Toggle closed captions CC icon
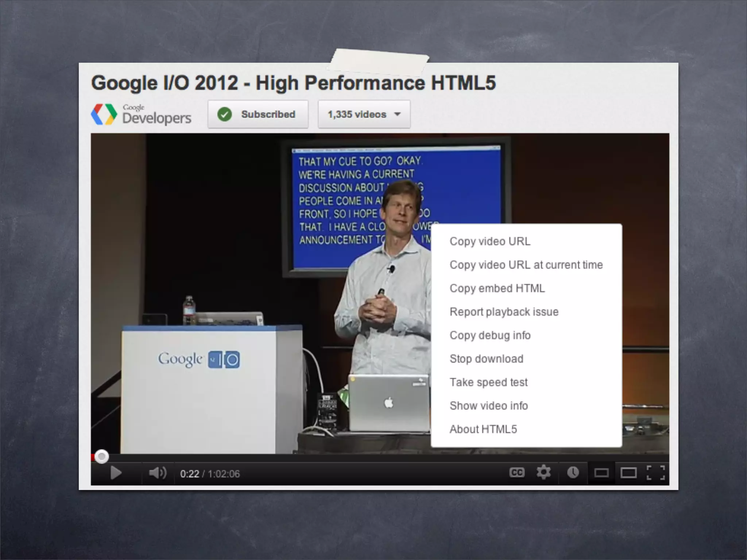The width and height of the screenshot is (747, 560). click(516, 473)
